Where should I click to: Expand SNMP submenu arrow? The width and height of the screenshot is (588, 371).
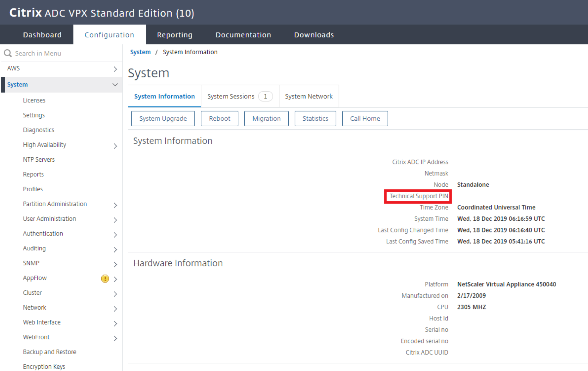pyautogui.click(x=115, y=264)
